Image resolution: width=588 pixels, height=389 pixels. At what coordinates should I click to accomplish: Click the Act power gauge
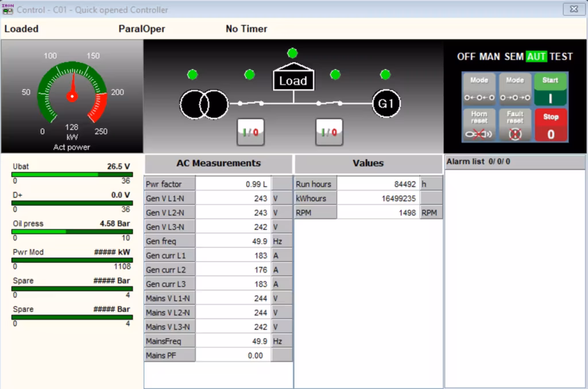[x=72, y=96]
